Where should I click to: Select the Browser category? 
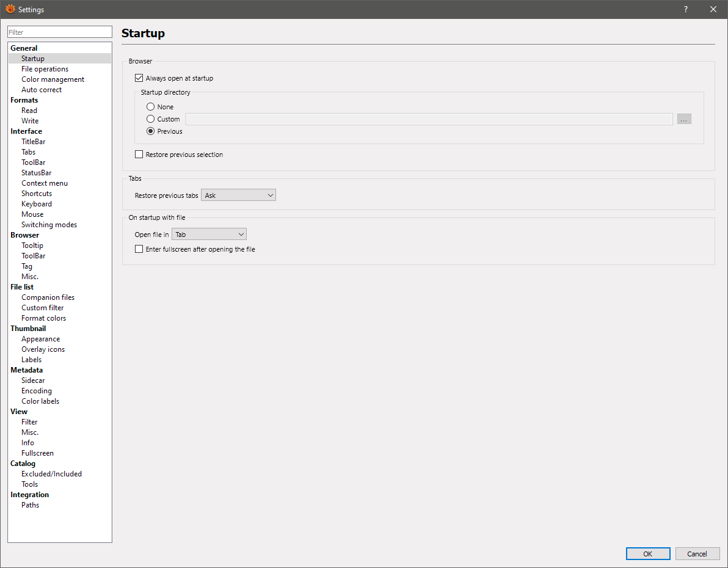tap(24, 235)
